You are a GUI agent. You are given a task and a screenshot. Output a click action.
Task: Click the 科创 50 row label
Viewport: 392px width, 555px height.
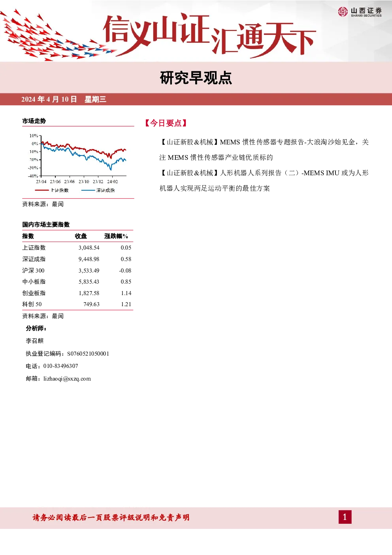(x=32, y=304)
